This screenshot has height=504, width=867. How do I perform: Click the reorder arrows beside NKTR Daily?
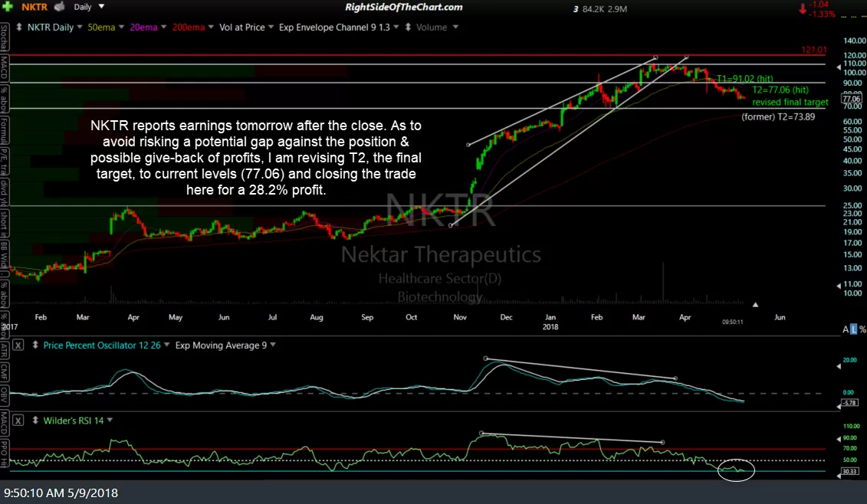[19, 27]
